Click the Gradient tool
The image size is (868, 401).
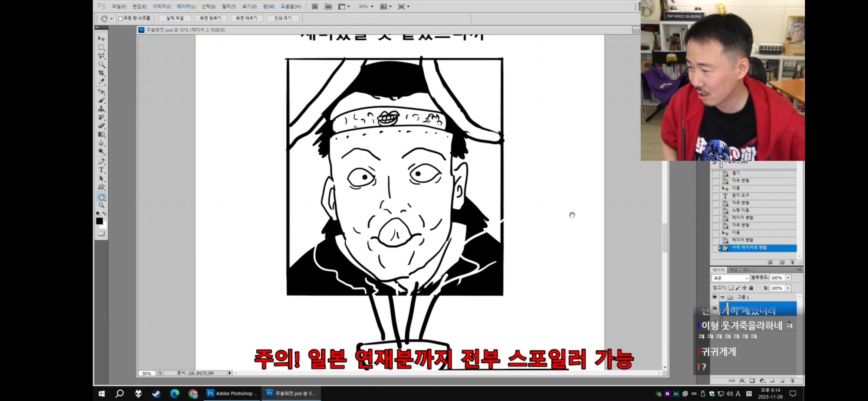(101, 134)
